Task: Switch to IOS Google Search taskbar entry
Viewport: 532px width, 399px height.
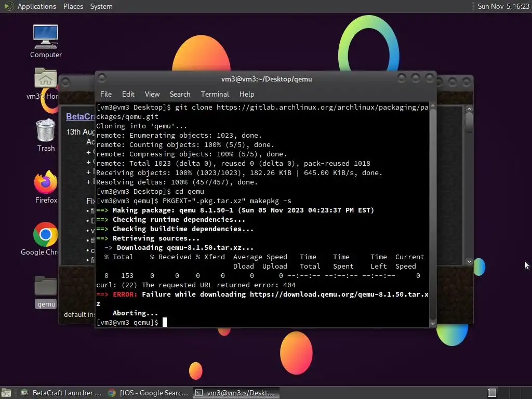Action: [148, 393]
